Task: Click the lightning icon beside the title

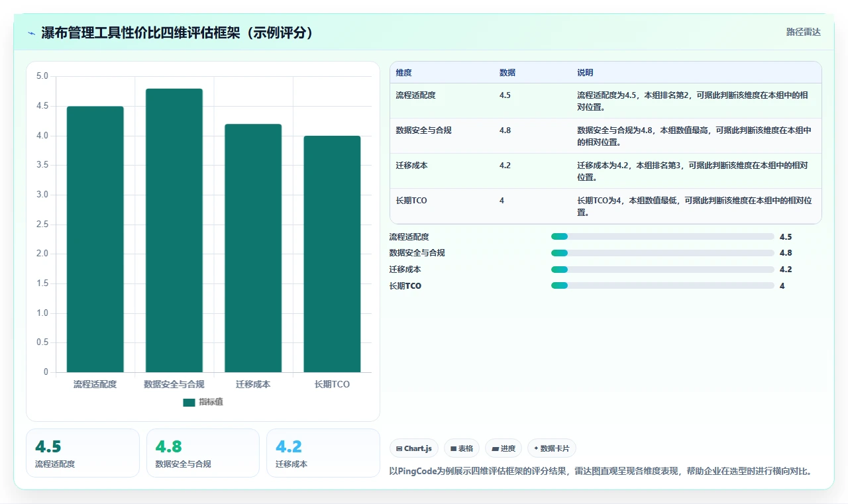Action: (x=32, y=33)
